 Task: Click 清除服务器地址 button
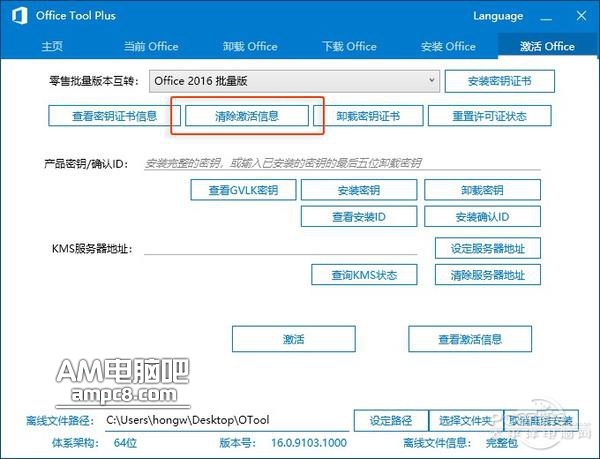click(488, 275)
